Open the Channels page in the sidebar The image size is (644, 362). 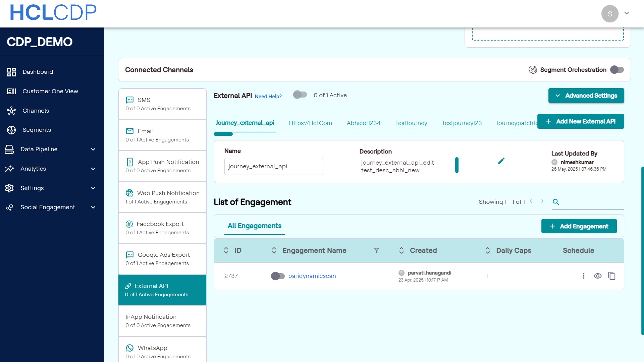pos(36,111)
